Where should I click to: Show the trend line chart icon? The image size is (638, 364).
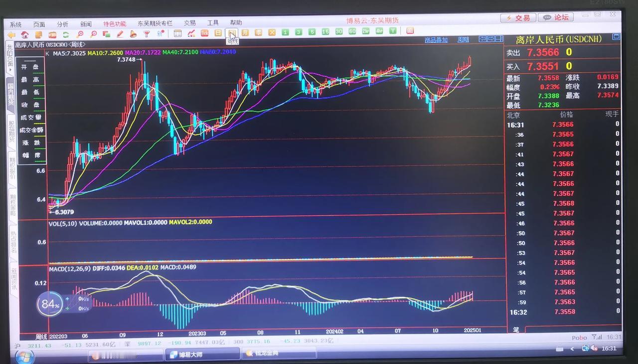click(x=191, y=33)
